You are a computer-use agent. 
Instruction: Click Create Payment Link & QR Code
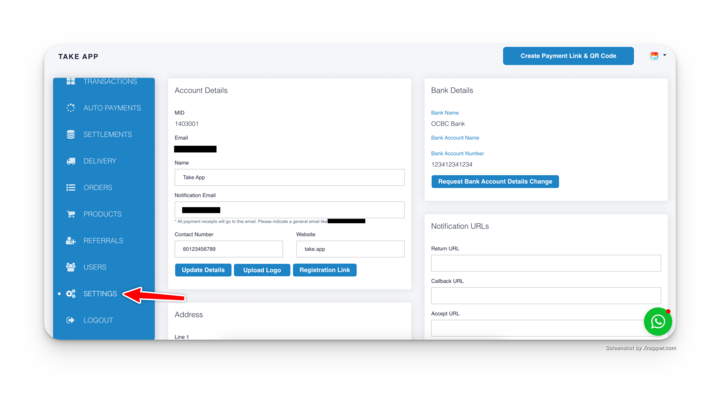click(568, 56)
